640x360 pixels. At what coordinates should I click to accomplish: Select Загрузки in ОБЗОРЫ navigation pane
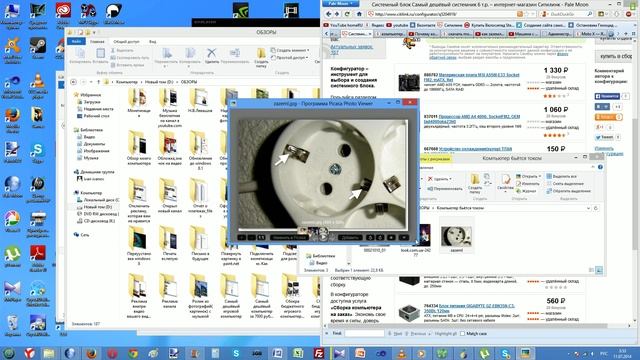point(92,102)
